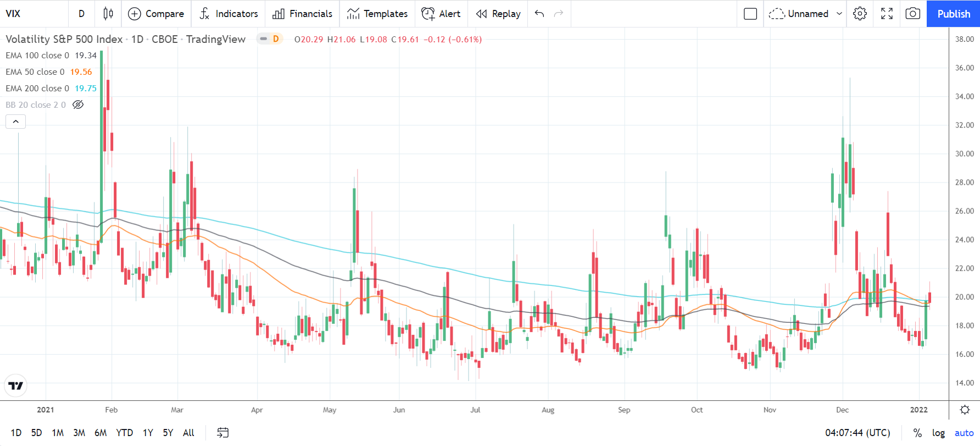
Task: Open the candlestick chart style picker
Action: (x=108, y=14)
